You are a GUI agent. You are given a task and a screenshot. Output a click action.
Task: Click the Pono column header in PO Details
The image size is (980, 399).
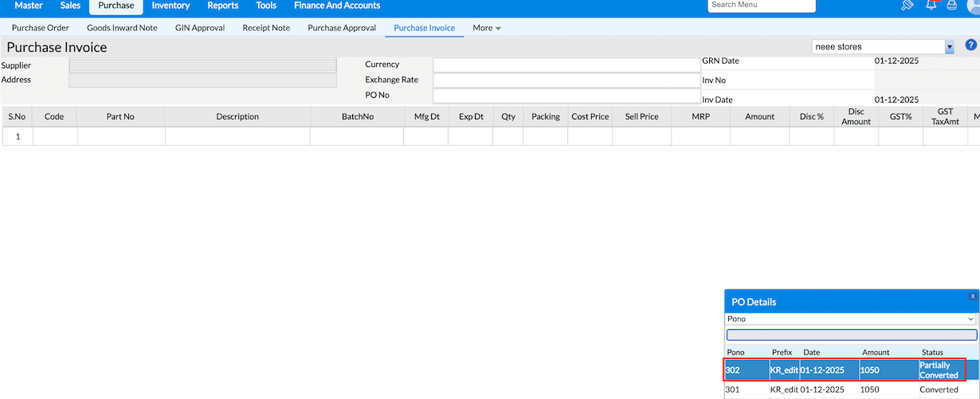[x=736, y=352]
